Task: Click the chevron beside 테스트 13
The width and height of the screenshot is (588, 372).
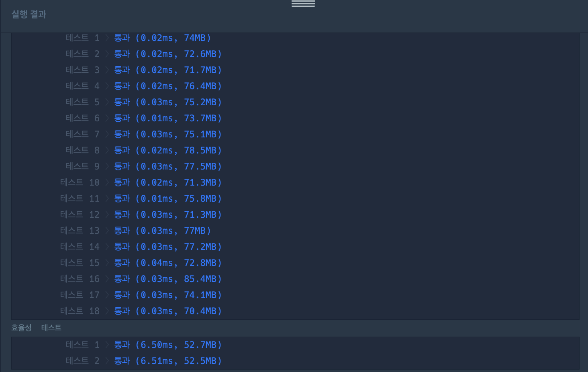Action: pos(107,231)
